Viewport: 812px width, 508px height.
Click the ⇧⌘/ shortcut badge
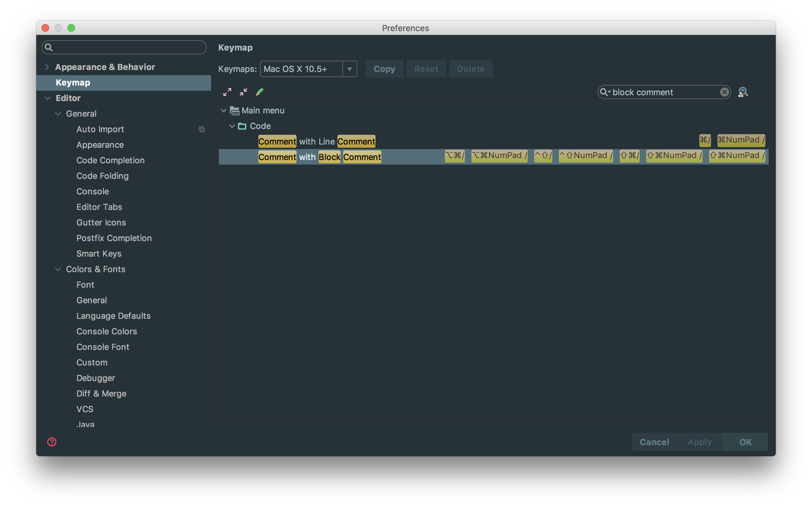629,156
